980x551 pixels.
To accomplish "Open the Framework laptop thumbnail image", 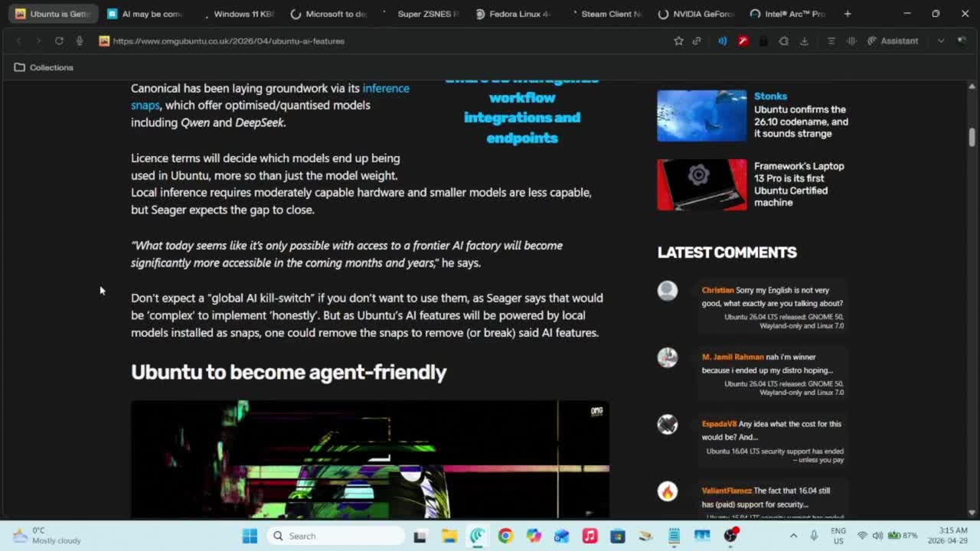I will coord(701,184).
